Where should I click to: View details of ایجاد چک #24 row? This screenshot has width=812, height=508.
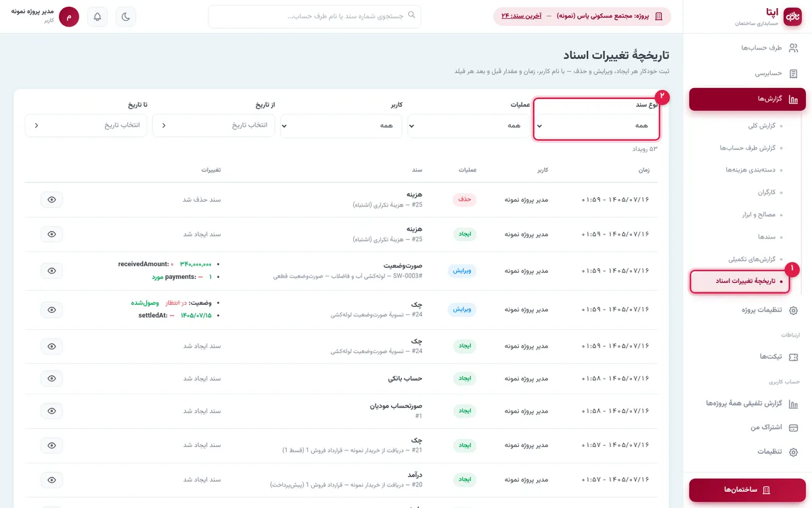52,345
